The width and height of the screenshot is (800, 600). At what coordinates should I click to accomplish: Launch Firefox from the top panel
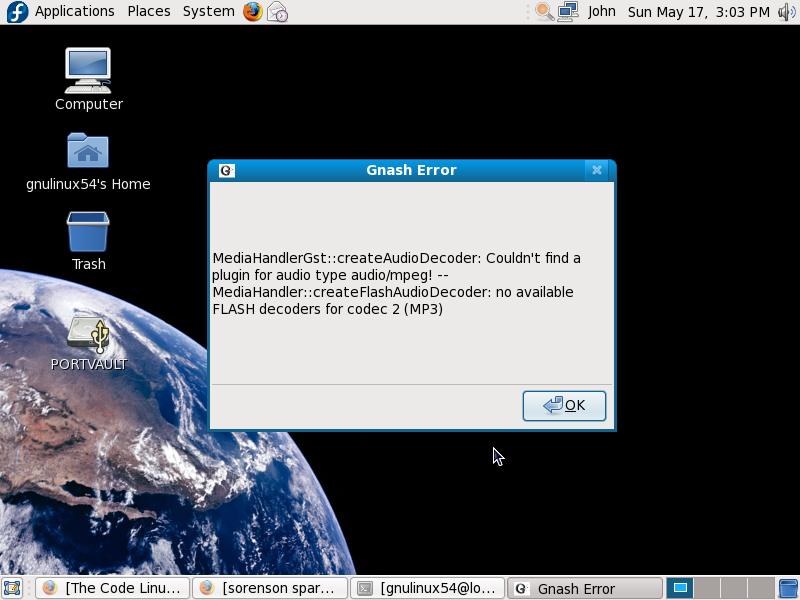coord(253,11)
